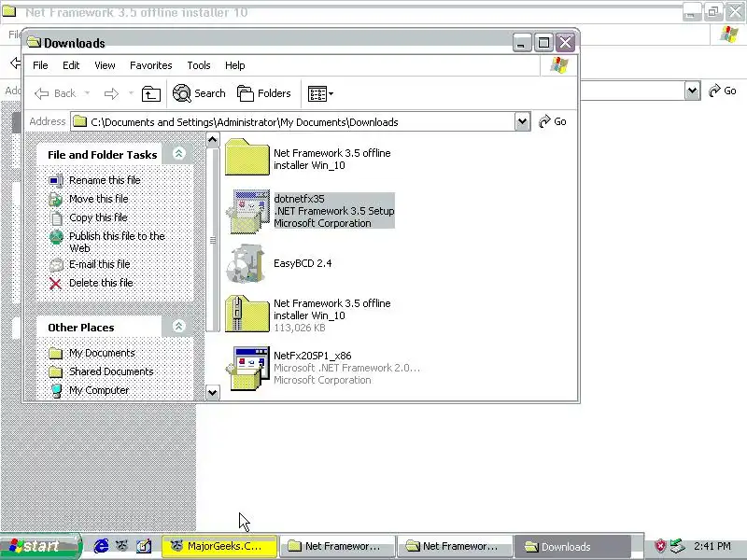Image resolution: width=747 pixels, height=560 pixels.
Task: Click the scroll up arrow in the file list
Action: 213,140
